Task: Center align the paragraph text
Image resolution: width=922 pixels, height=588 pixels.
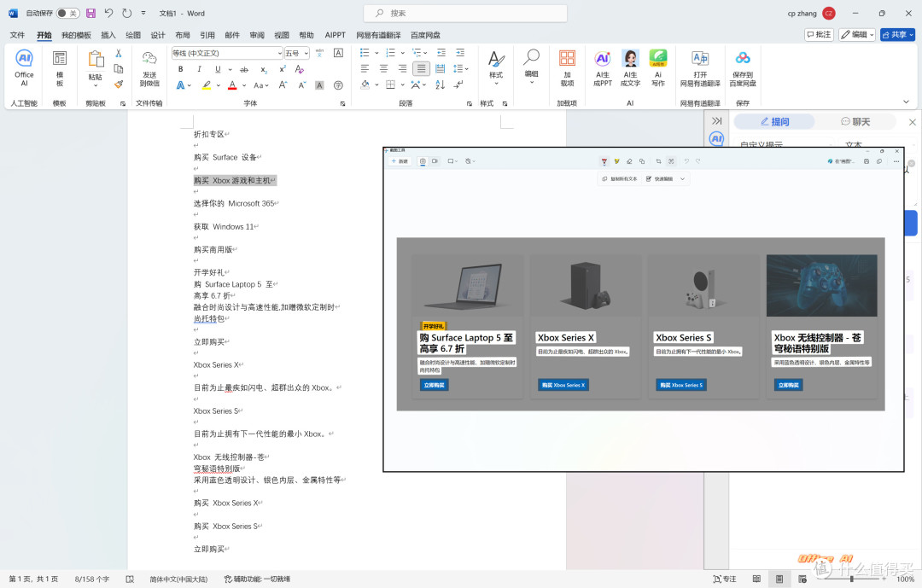Action: click(x=383, y=69)
